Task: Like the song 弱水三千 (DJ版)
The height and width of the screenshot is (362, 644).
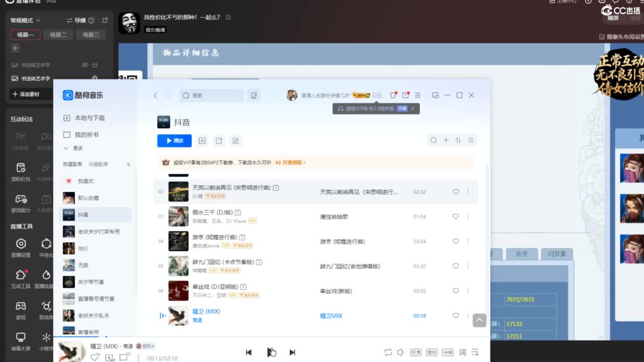Action: coord(456,217)
